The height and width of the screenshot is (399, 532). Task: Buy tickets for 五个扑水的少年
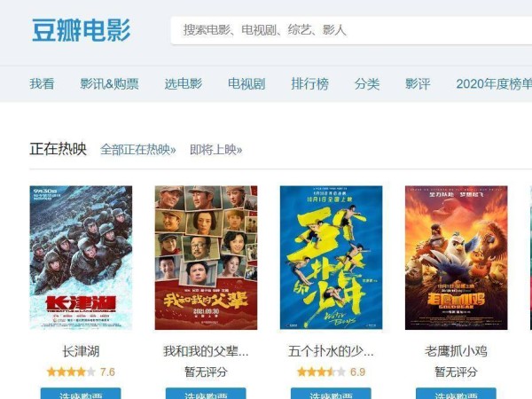[331, 394]
